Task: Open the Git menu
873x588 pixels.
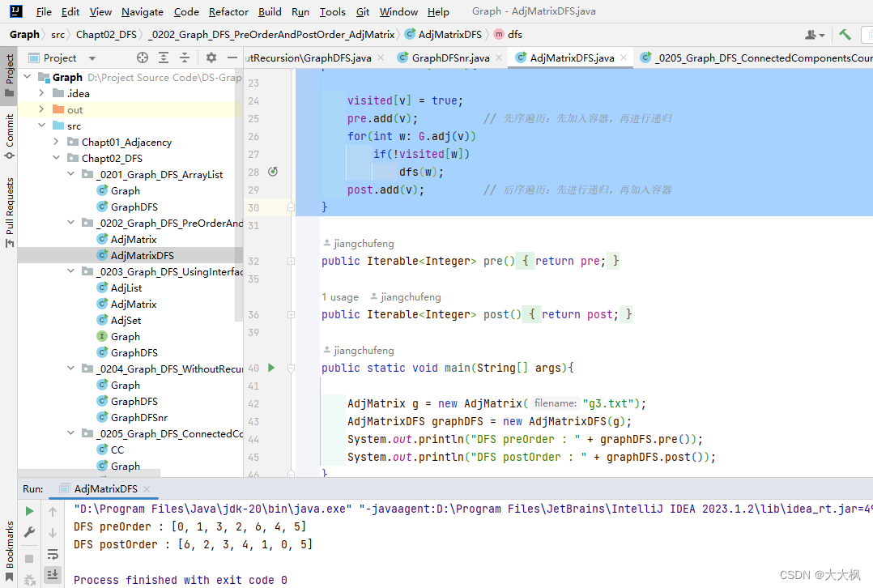Action: (x=363, y=11)
